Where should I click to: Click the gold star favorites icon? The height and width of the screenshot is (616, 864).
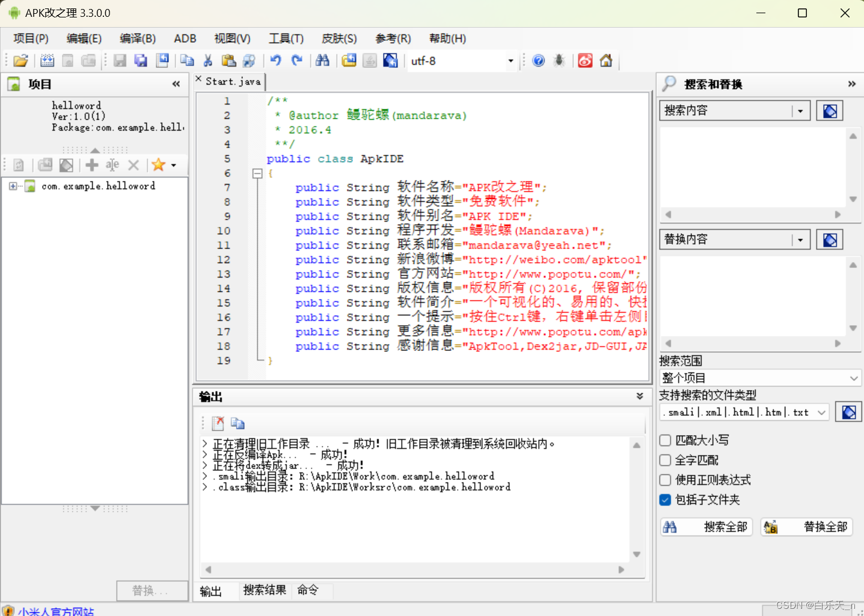[x=158, y=165]
